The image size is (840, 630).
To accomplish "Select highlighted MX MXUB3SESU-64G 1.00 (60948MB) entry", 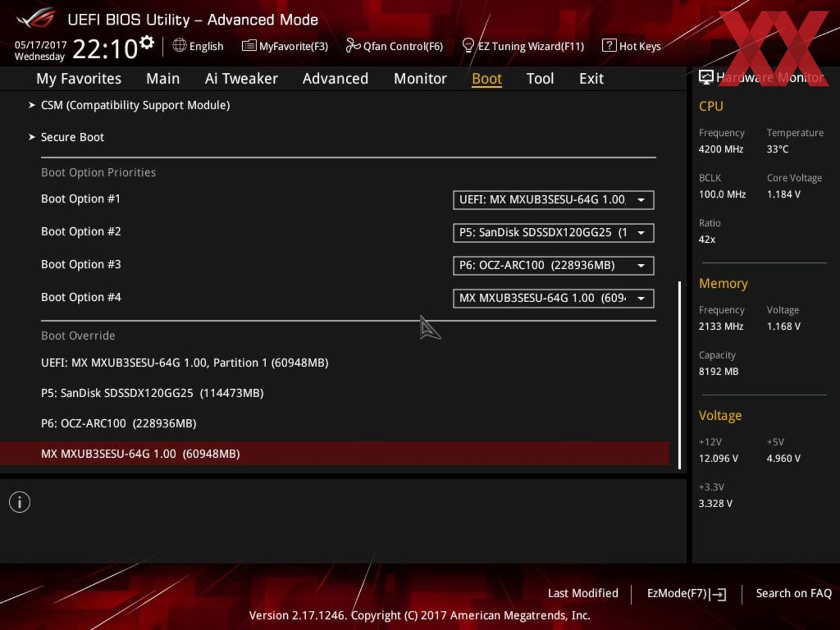I will (x=334, y=453).
